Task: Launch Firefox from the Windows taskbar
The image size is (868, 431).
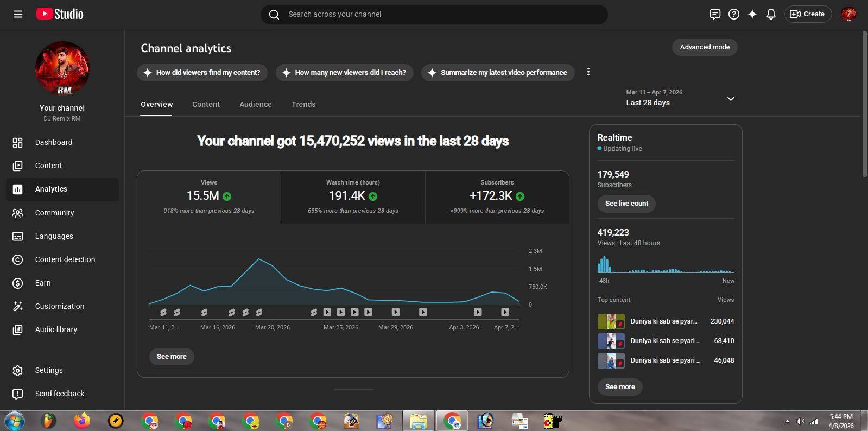Action: (82, 421)
